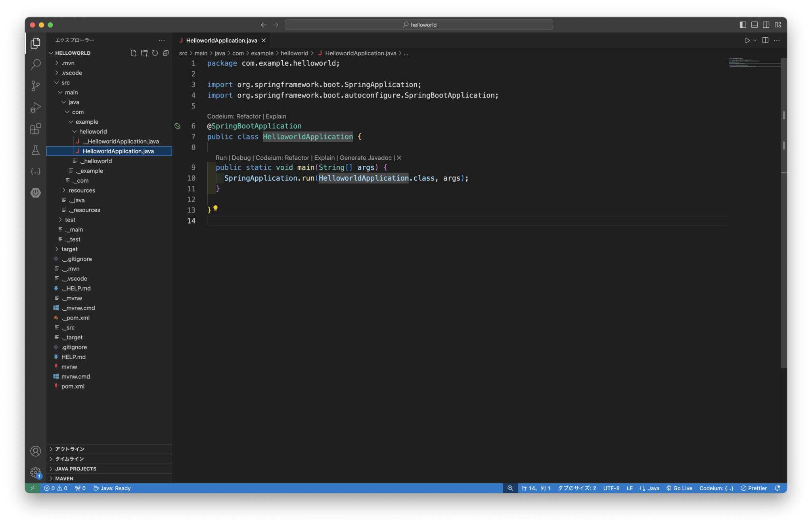The width and height of the screenshot is (812, 526).
Task: Click Go Live in the status bar
Action: [x=679, y=488]
